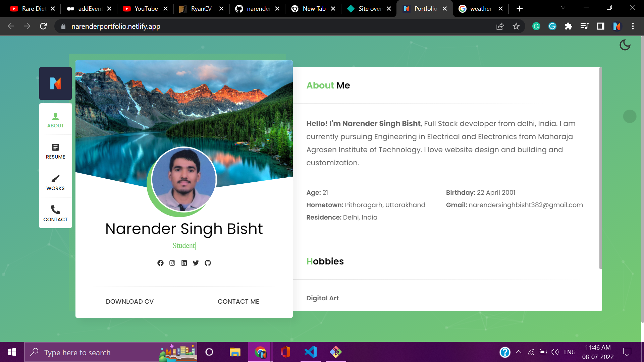Click the N logo in sidebar
Image resolution: width=644 pixels, height=362 pixels.
[55, 83]
